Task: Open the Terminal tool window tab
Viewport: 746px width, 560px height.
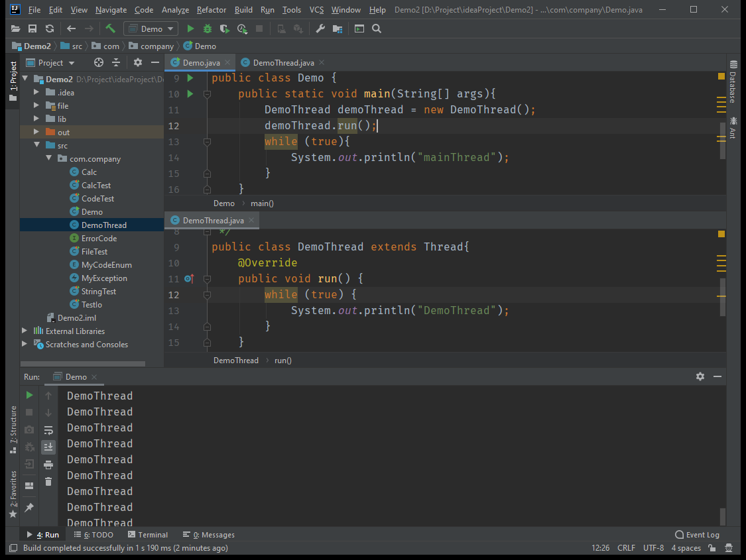Action: point(147,535)
